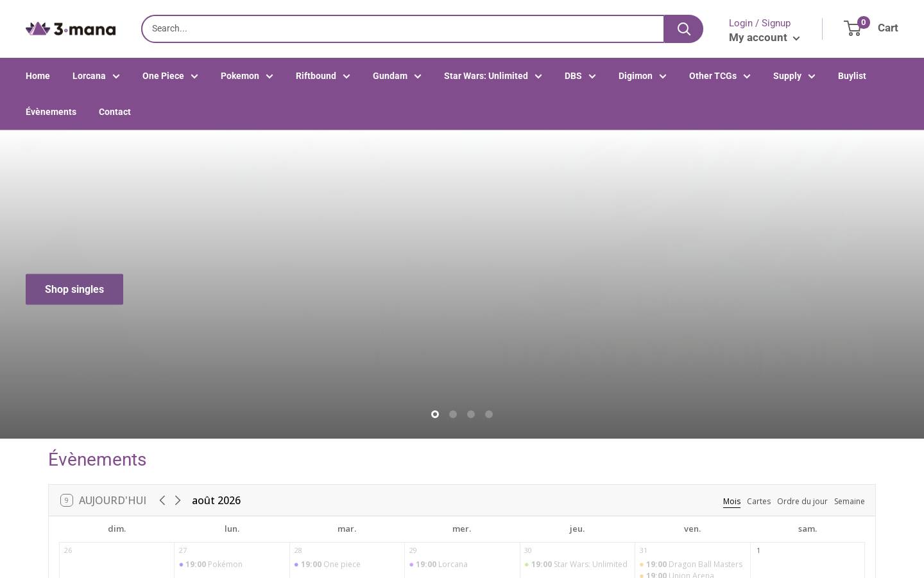The height and width of the screenshot is (578, 924).
Task: Focus the Search input field
Action: (403, 29)
